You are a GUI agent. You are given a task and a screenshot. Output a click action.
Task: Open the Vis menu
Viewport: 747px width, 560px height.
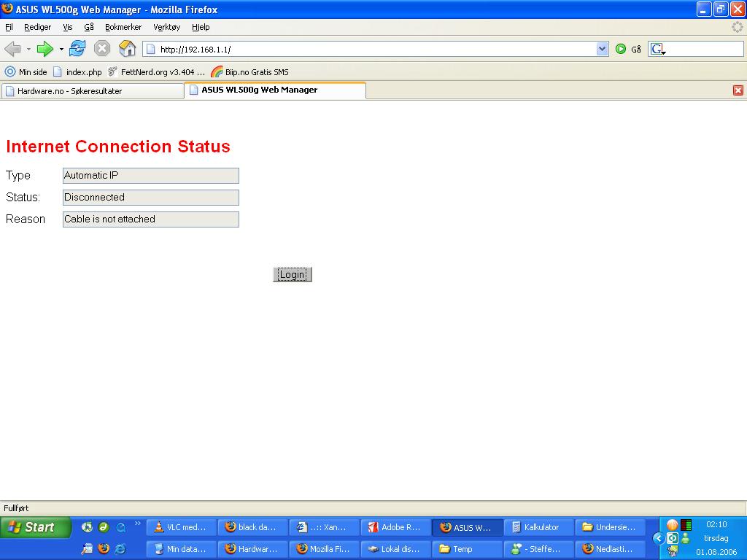coord(68,27)
